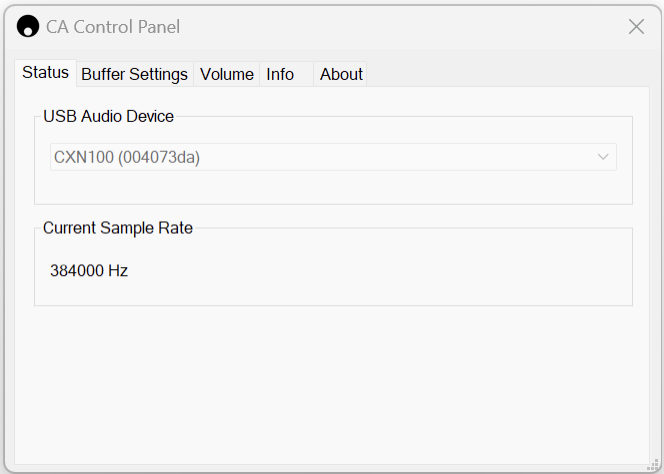The width and height of the screenshot is (664, 474).
Task: Show the Info tab
Action: 280,75
